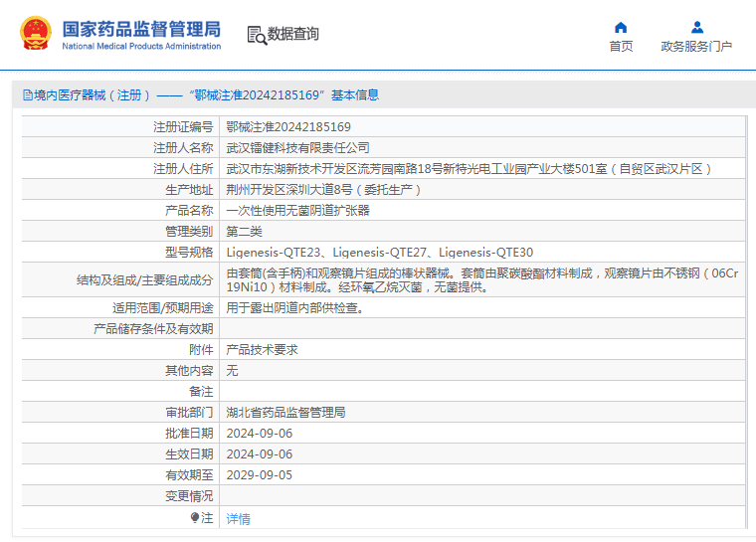Select approving department 湖北省药品监督管理局
This screenshot has height=542, width=756.
[x=285, y=413]
